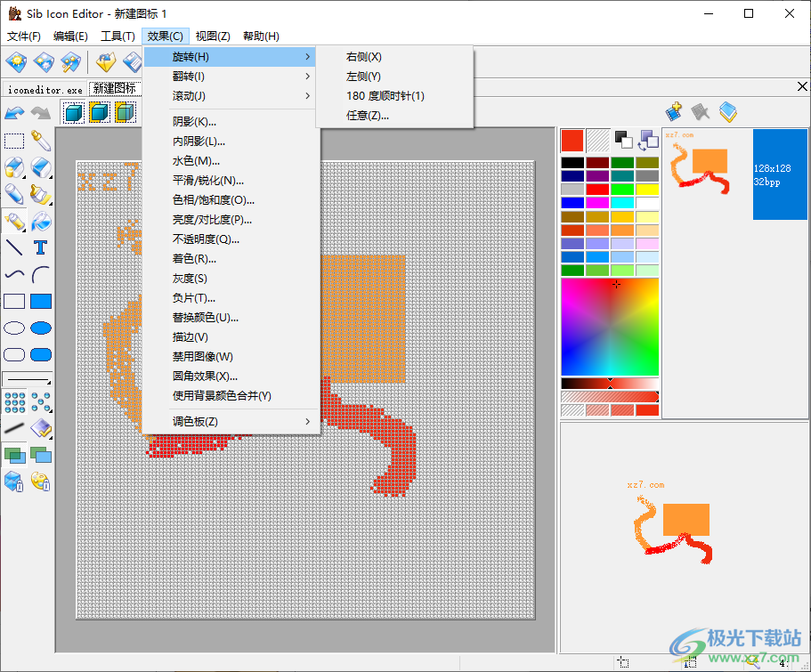811x672 pixels.
Task: Click the add new image format icon
Action: (674, 112)
